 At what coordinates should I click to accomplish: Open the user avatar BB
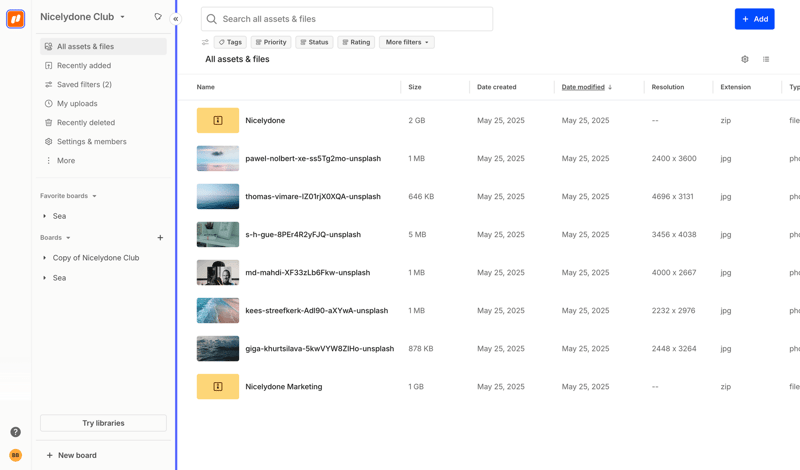[x=16, y=455]
